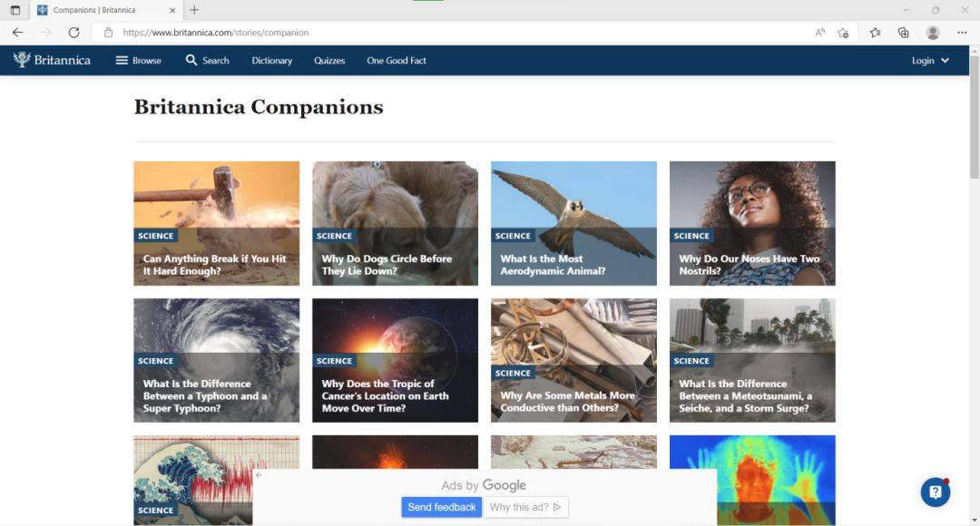
Task: Click the SCIENCE tag on dogs card
Action: coord(334,236)
